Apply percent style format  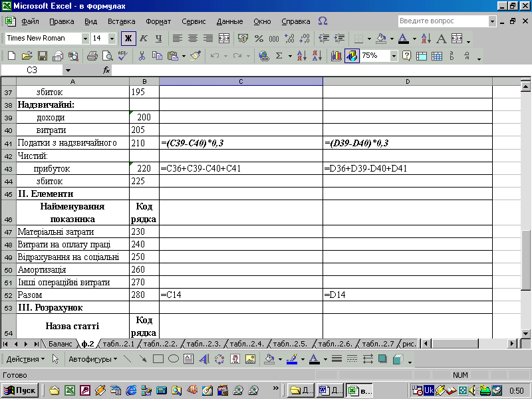tap(259, 39)
